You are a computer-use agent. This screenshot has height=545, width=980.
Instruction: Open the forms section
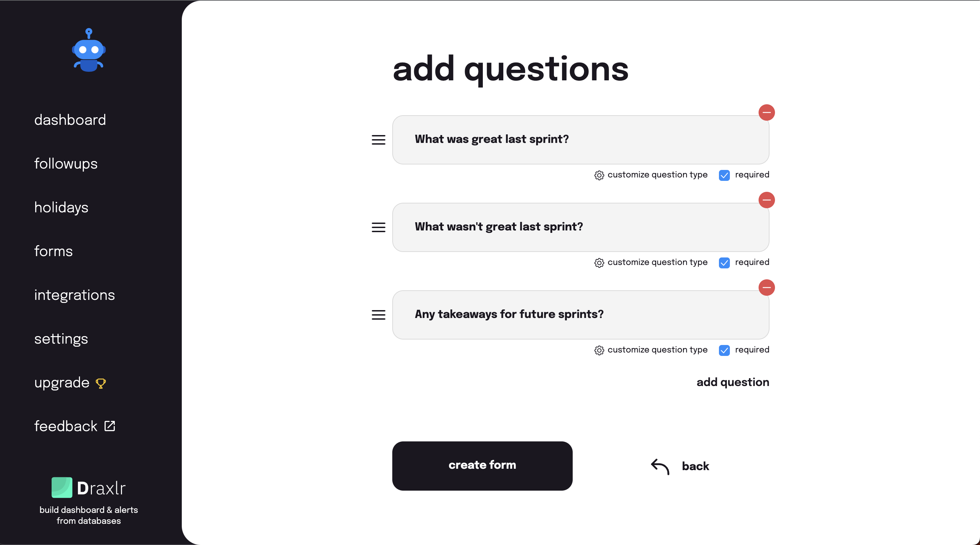click(53, 251)
